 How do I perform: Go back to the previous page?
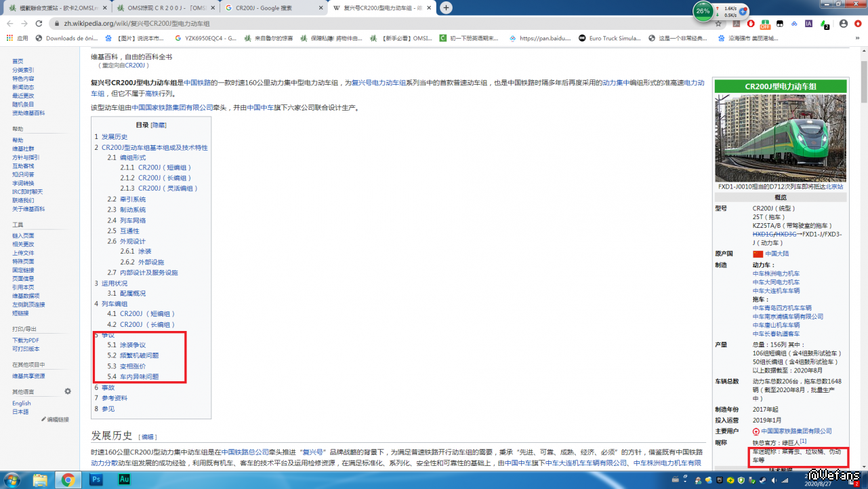[9, 23]
